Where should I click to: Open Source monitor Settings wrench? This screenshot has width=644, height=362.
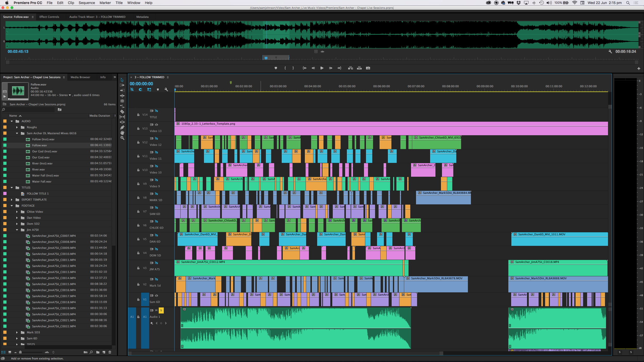(610, 51)
